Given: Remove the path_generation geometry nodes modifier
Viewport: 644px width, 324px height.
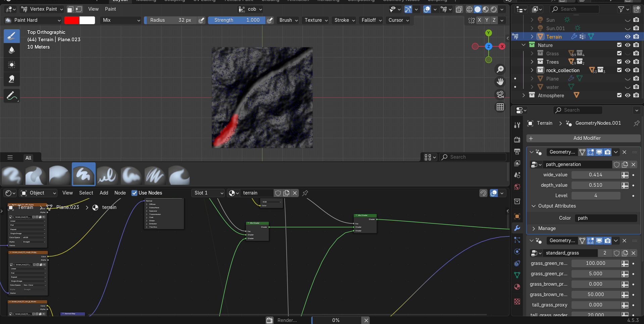Looking at the screenshot, I should (x=624, y=152).
